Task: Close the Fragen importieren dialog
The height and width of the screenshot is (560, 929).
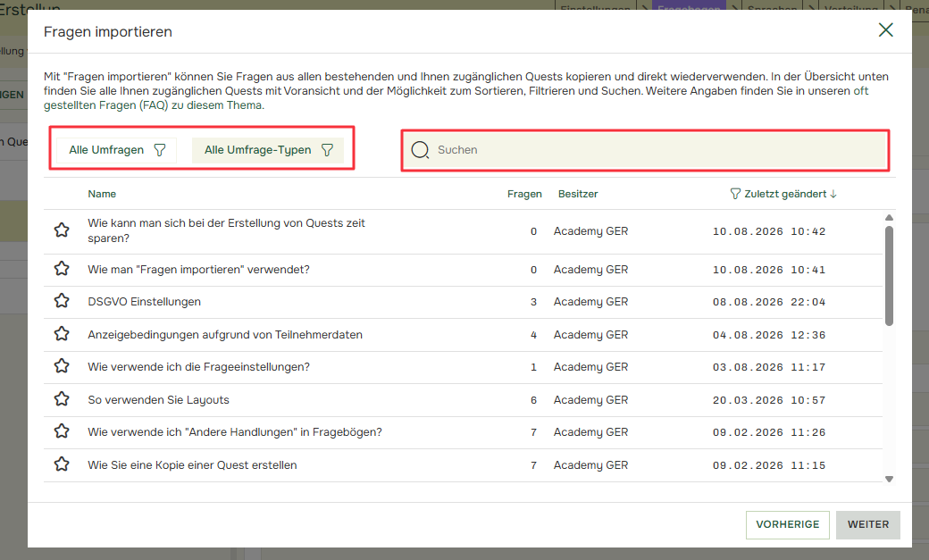Action: (x=886, y=30)
